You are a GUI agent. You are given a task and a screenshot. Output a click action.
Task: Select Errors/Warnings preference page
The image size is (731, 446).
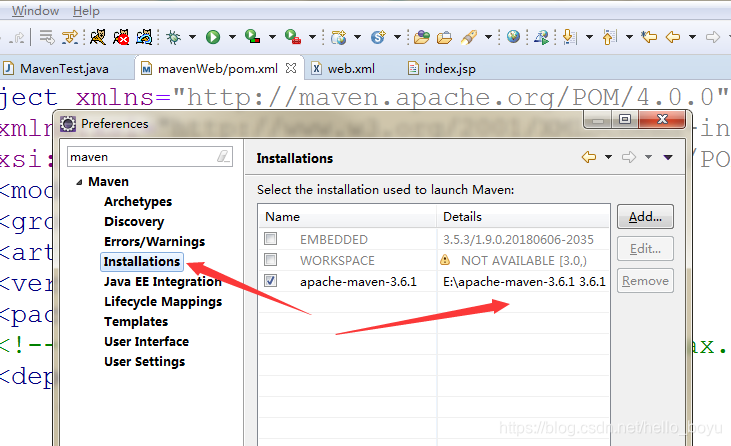tap(155, 241)
